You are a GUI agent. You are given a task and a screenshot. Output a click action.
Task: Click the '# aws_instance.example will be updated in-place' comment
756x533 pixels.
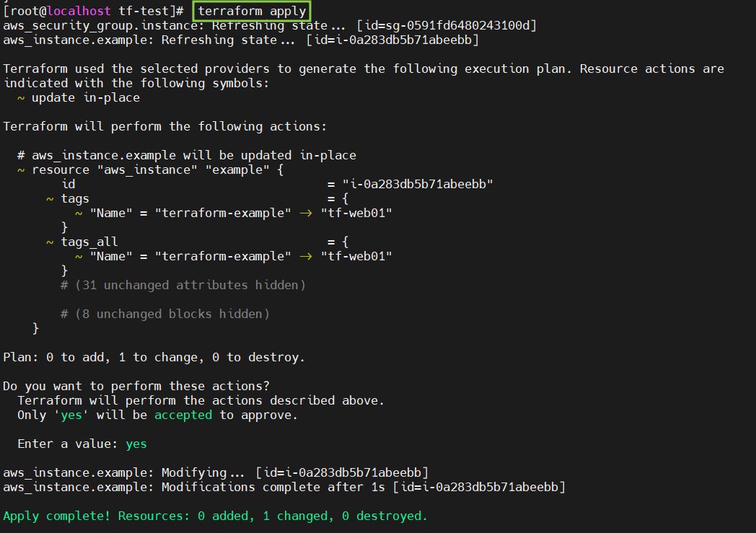(x=187, y=156)
